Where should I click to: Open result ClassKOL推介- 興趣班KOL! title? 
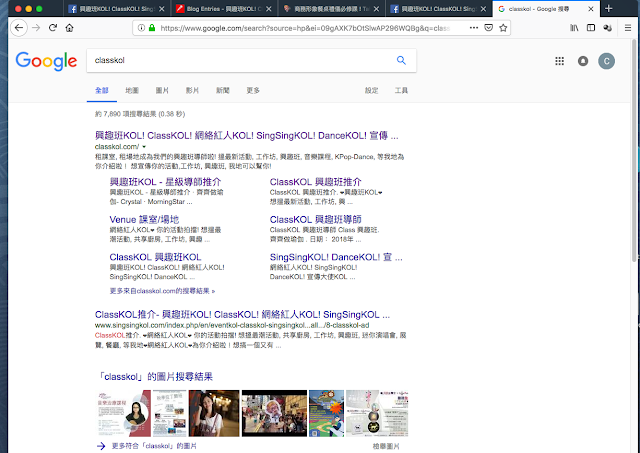[x=242, y=315]
